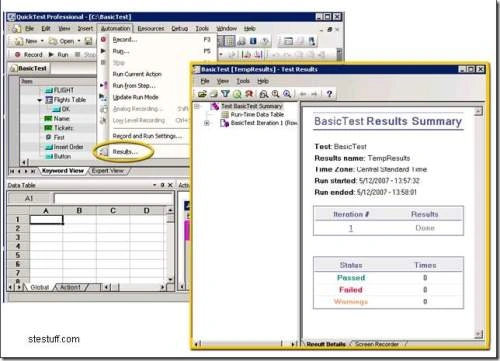Click the red icon after the Find icon
This screenshot has height=361, width=500.
click(249, 94)
